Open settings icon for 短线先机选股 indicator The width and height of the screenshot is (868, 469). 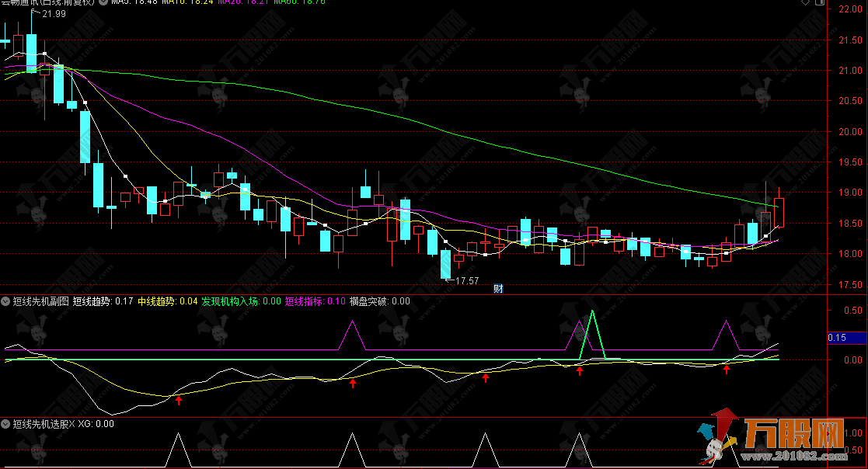(6, 424)
